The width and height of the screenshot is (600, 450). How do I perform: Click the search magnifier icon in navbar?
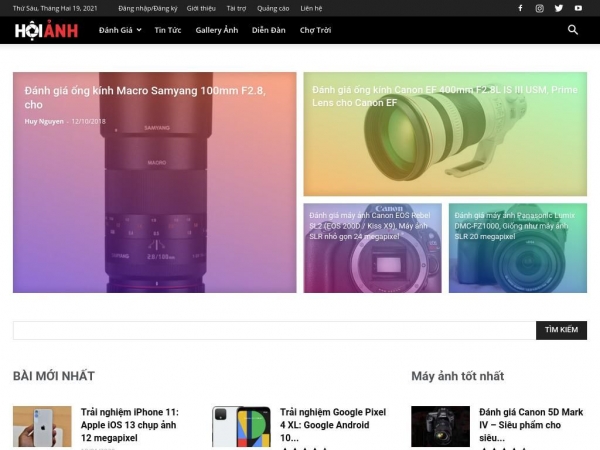[x=573, y=30]
